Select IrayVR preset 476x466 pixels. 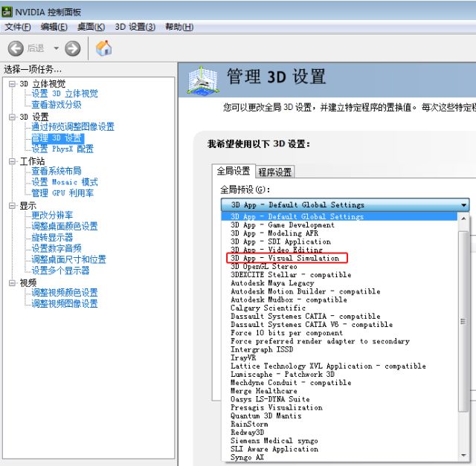click(x=339, y=357)
